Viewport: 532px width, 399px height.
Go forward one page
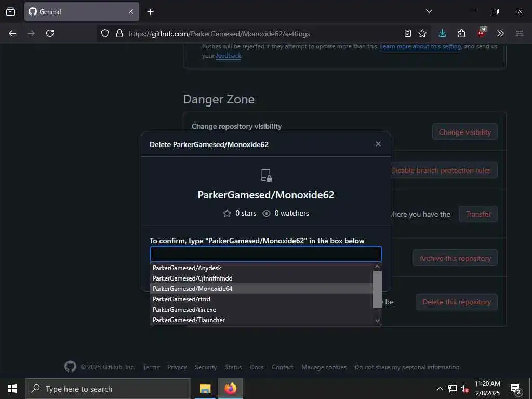point(31,33)
